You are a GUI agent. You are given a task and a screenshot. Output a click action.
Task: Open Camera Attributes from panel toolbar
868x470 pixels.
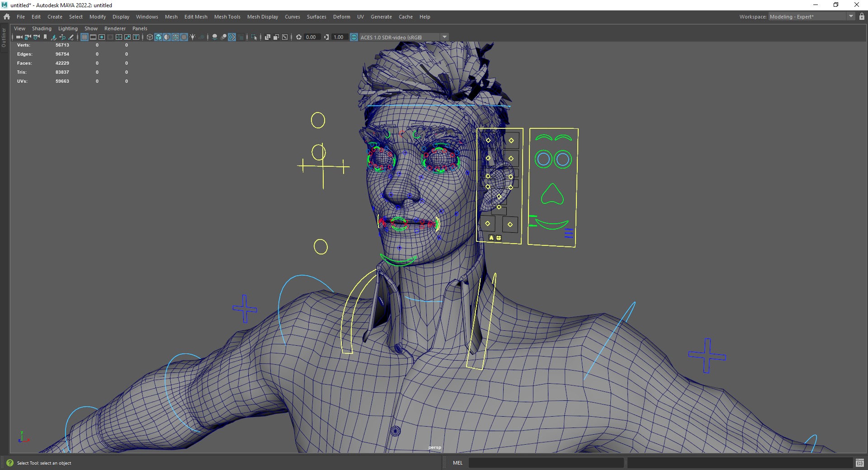pyautogui.click(x=36, y=37)
